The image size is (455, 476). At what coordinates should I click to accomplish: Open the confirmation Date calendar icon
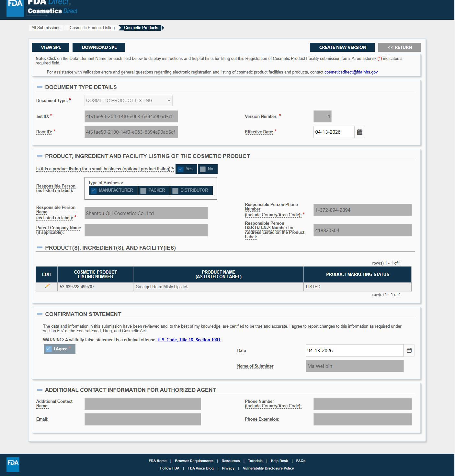coord(409,351)
